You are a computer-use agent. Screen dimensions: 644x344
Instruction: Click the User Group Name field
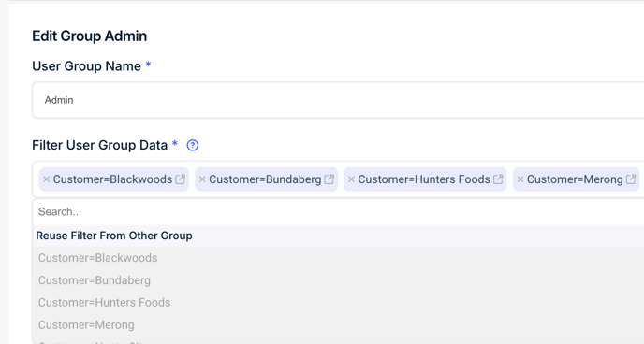[x=338, y=100]
